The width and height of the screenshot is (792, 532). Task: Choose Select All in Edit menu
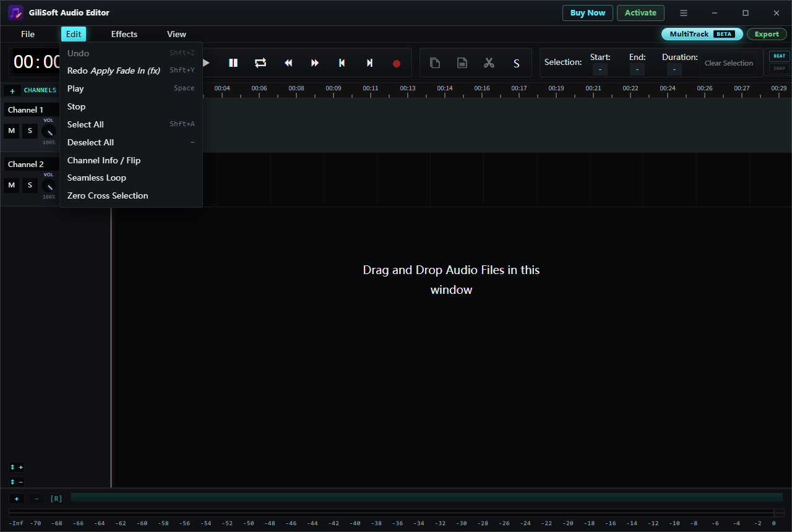coord(131,124)
